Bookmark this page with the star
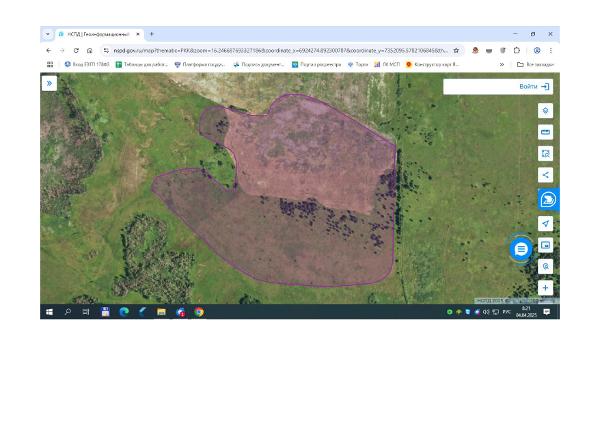The width and height of the screenshot is (600, 424). coord(456,51)
